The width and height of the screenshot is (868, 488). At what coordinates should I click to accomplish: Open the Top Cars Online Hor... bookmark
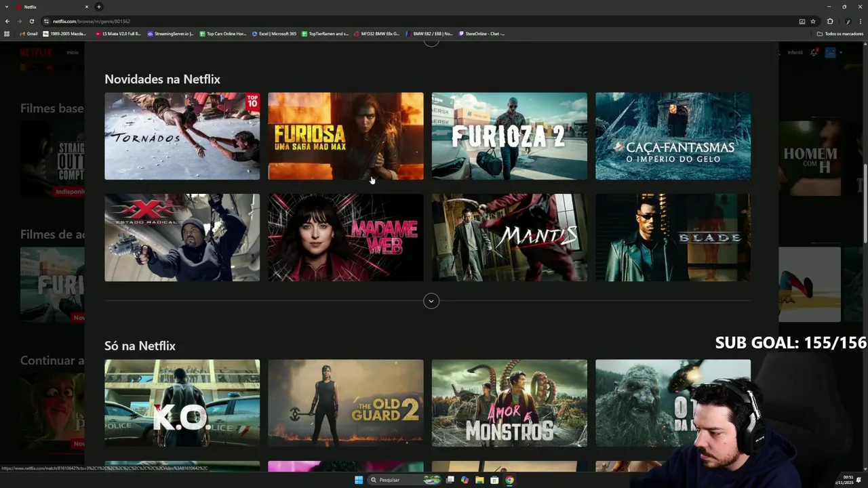[223, 33]
